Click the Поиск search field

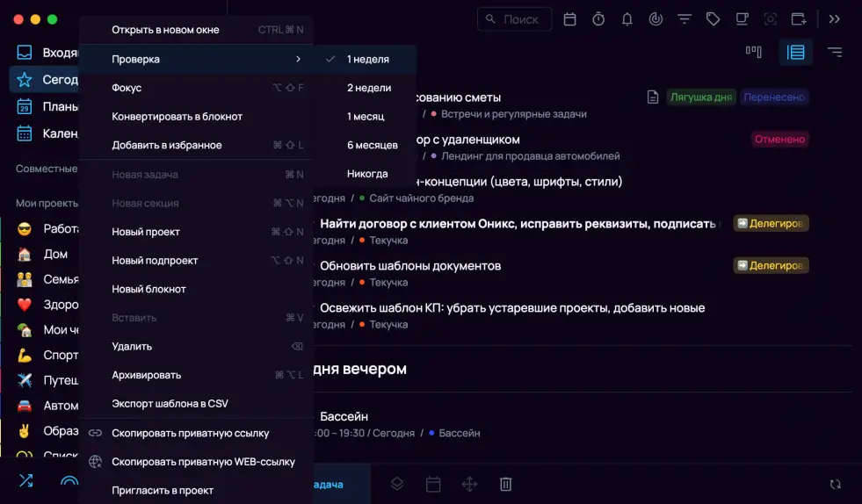click(x=515, y=18)
